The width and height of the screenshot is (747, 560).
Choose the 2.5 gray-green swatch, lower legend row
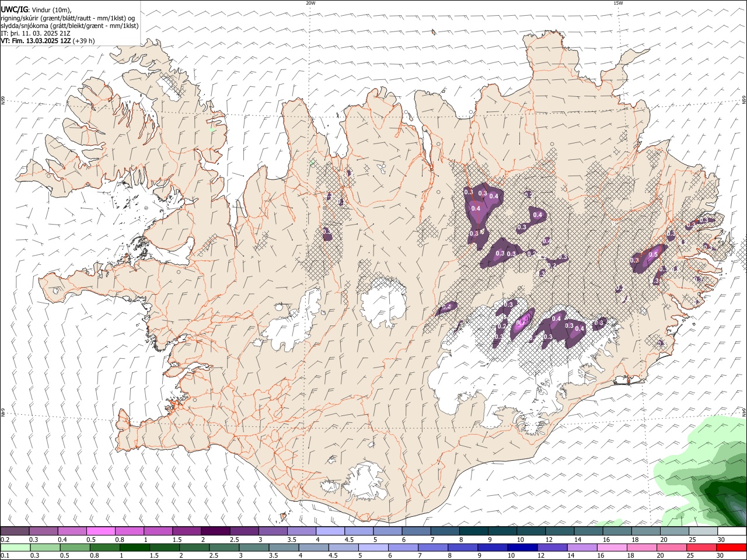[x=224, y=547]
